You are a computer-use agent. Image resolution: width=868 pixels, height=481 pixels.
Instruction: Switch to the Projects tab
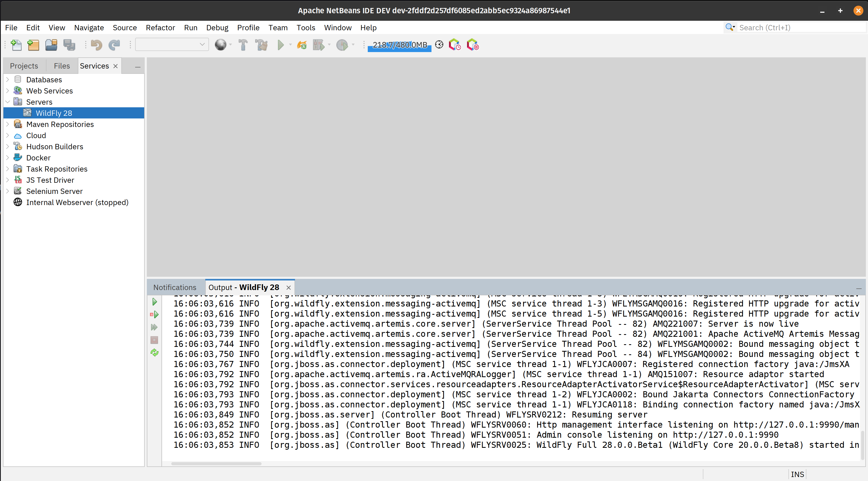coord(24,66)
